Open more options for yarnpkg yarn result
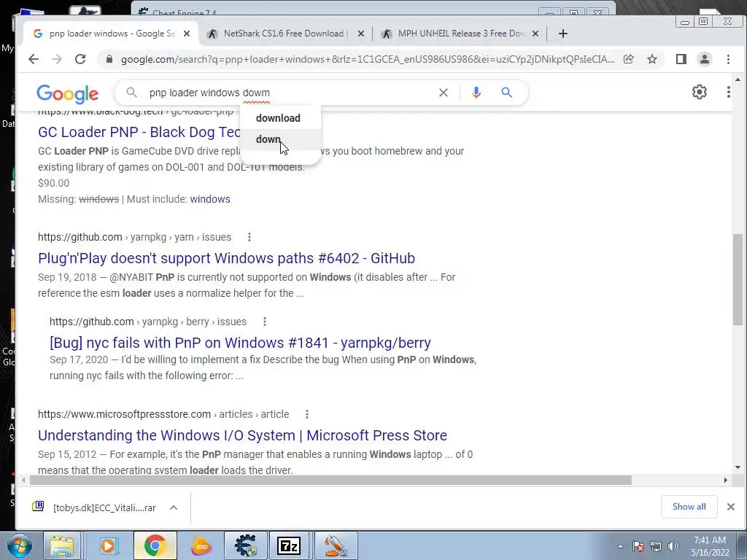Viewport: 747px width, 560px height. click(249, 237)
